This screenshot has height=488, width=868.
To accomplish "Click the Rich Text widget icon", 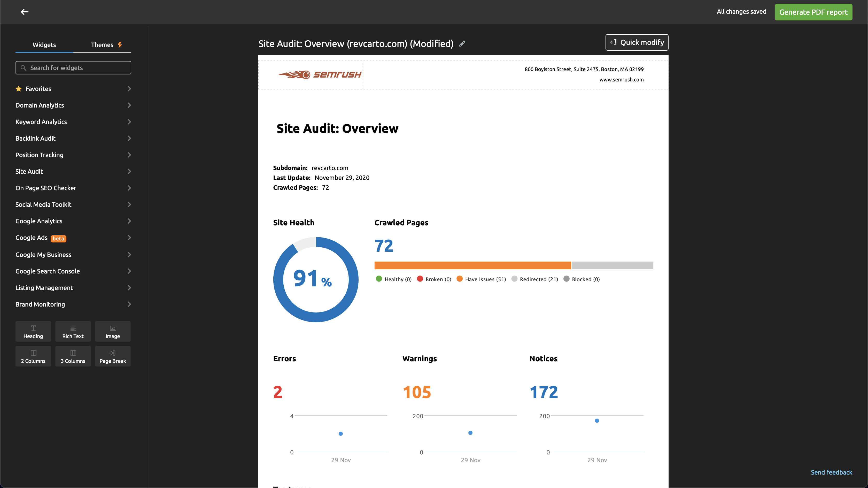I will click(73, 331).
